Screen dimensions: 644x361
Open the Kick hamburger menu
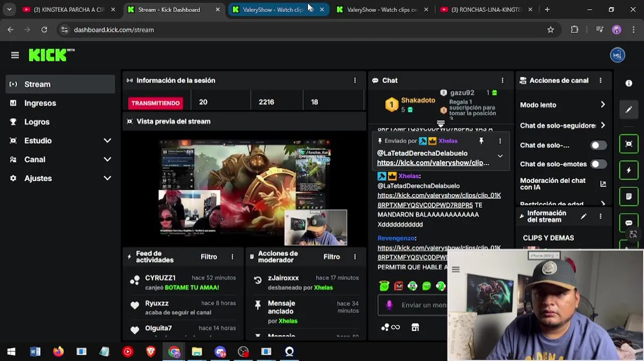[15, 55]
